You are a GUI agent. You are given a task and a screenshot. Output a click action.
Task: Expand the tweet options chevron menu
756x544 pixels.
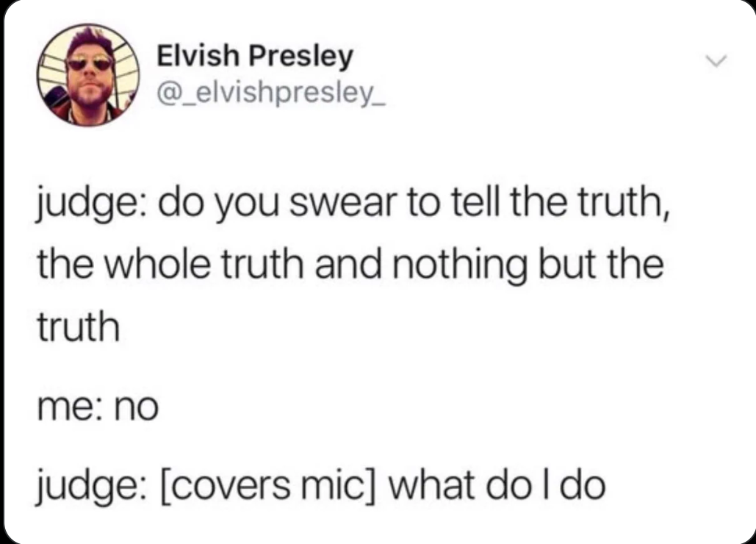click(x=716, y=61)
